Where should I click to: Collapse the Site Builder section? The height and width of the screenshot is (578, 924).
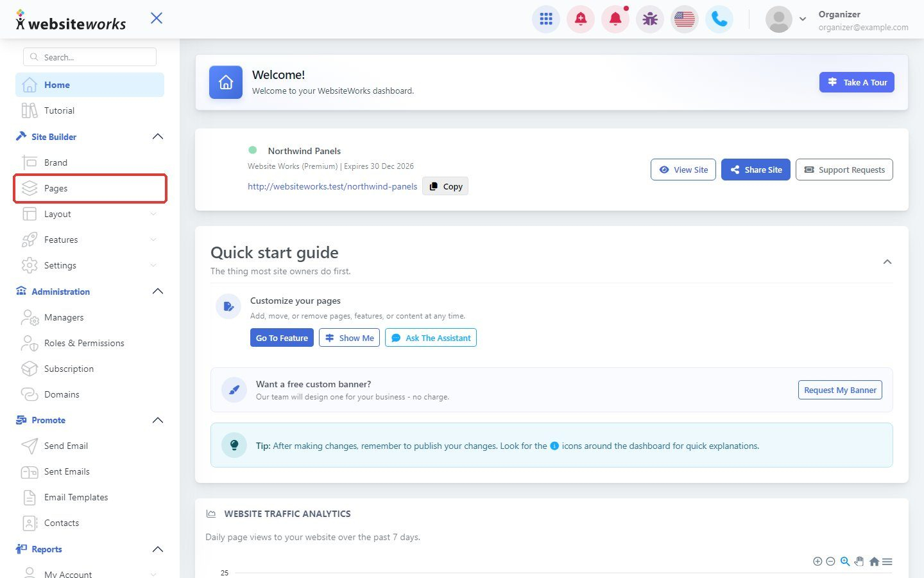(158, 137)
